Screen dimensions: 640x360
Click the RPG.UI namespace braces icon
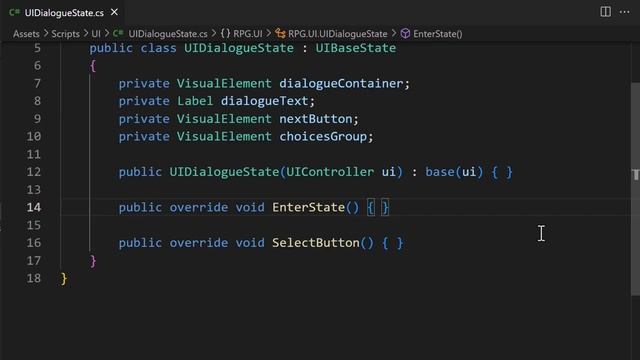[x=225, y=33]
